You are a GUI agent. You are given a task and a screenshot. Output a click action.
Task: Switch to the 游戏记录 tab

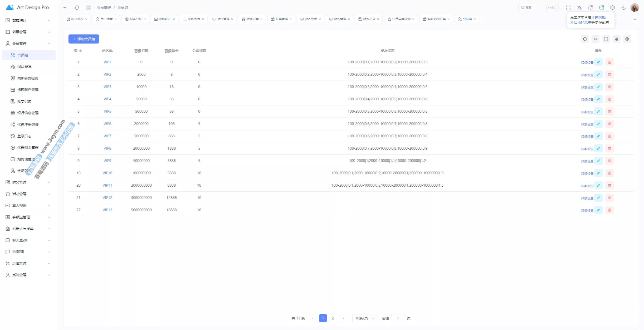(369, 19)
